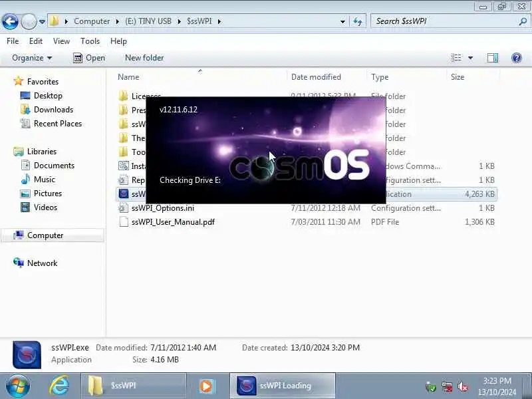Expand the Organize dropdown

[x=32, y=58]
